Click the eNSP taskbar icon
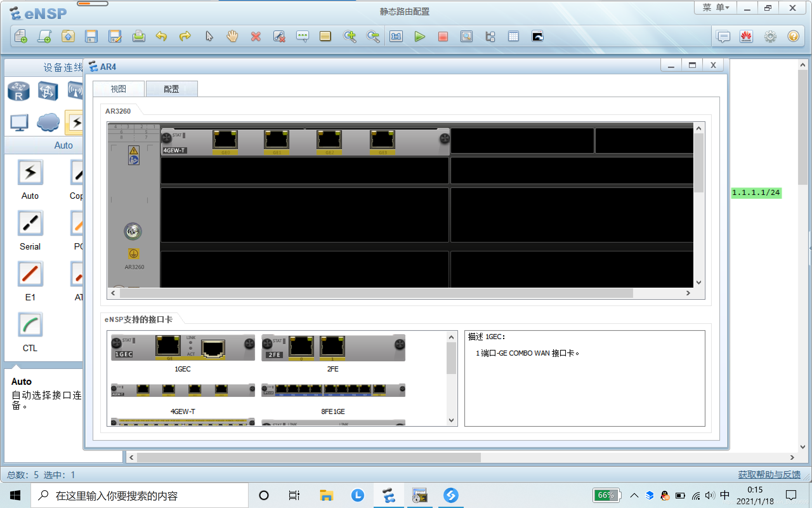The image size is (812, 508). pos(389,495)
